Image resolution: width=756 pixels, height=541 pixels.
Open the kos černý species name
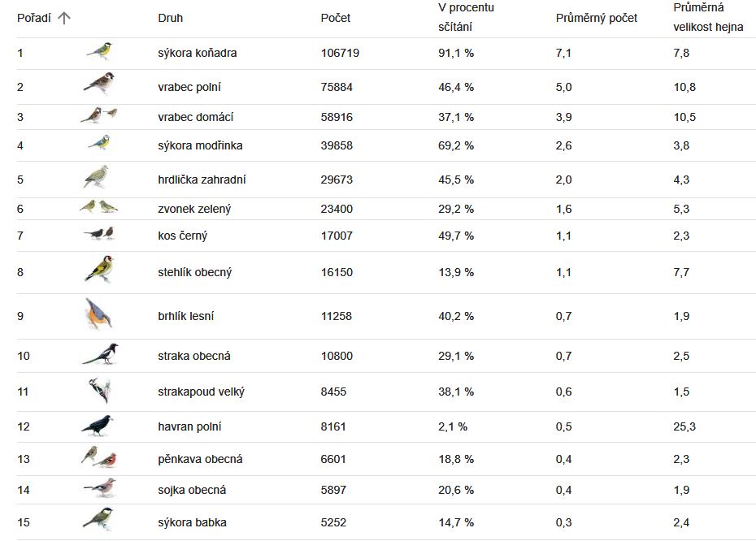[x=182, y=236]
